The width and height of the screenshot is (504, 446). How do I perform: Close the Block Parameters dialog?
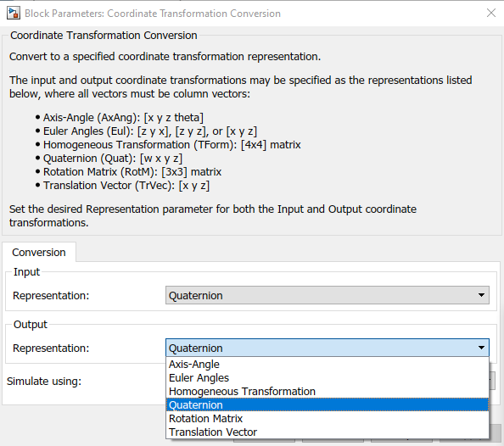[490, 13]
